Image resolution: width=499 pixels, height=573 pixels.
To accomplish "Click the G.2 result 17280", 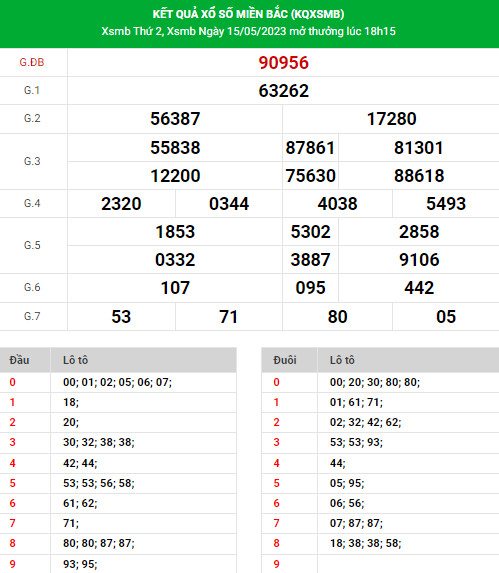I will coord(391,119).
